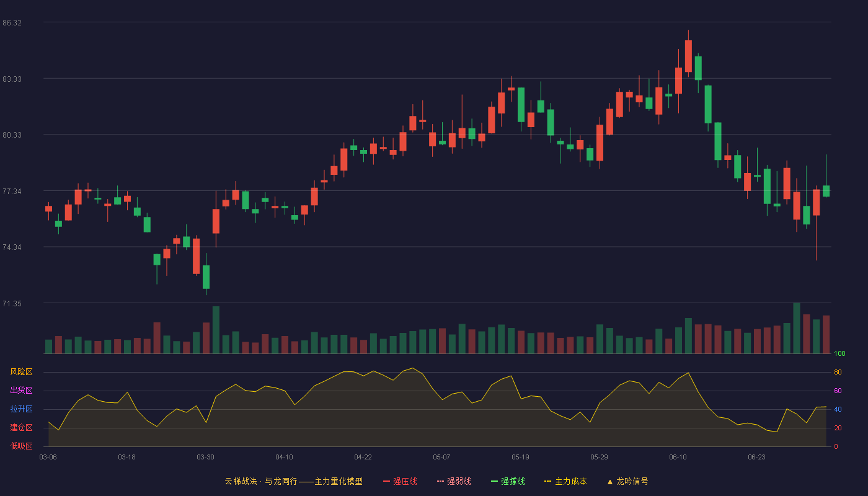Select the 03-06 date label
Image resolution: width=868 pixels, height=496 pixels.
[x=48, y=457]
